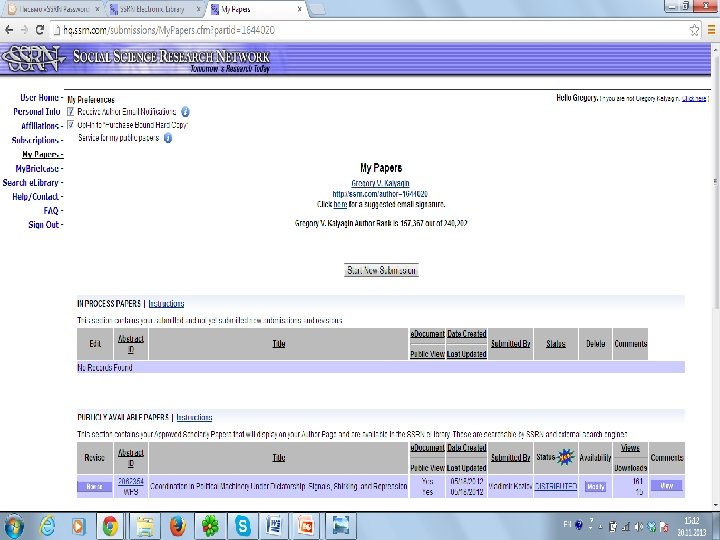Click the network icon in system tray

(x=625, y=527)
